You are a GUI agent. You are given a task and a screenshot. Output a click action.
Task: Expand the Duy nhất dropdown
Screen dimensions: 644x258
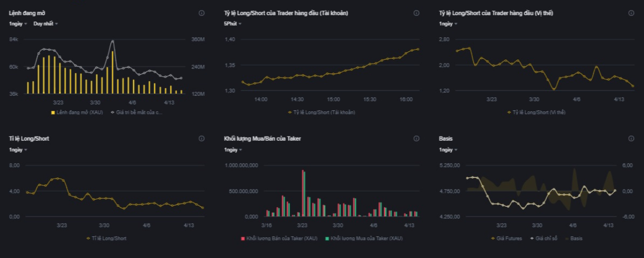point(45,24)
